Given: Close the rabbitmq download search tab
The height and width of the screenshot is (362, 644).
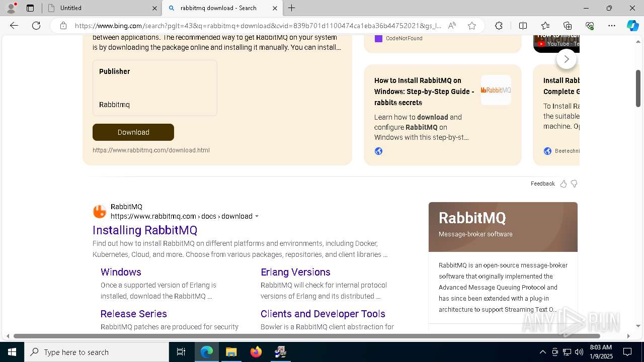Looking at the screenshot, I should pyautogui.click(x=275, y=8).
